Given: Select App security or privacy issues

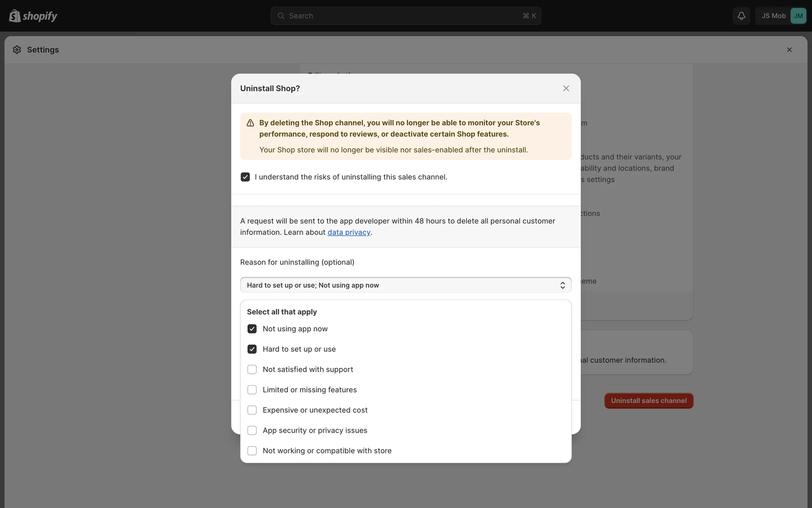Looking at the screenshot, I should (252, 431).
